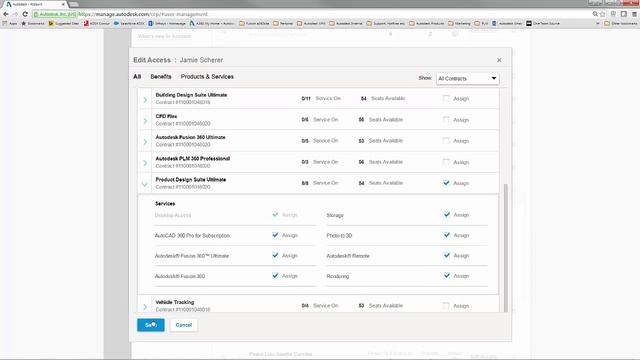Click the browser back arrow
The height and width of the screenshot is (360, 640).
(x=6, y=14)
